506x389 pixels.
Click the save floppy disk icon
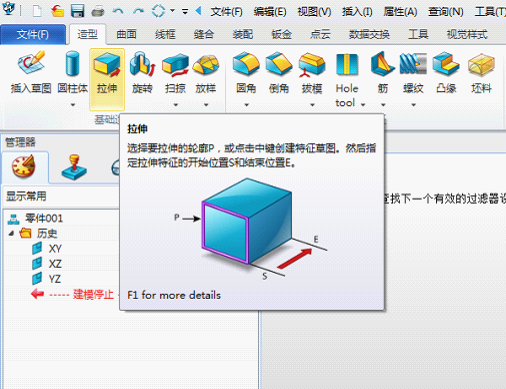click(x=77, y=12)
